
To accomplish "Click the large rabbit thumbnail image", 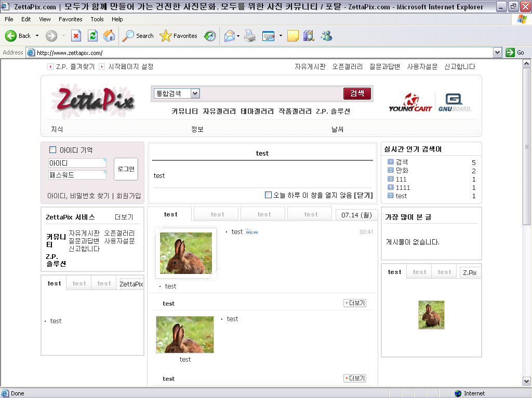I will 186,253.
